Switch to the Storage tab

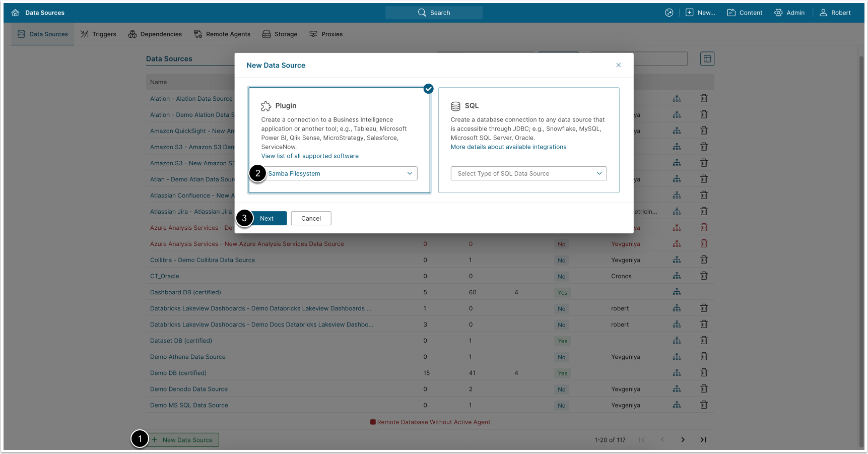pyautogui.click(x=280, y=34)
